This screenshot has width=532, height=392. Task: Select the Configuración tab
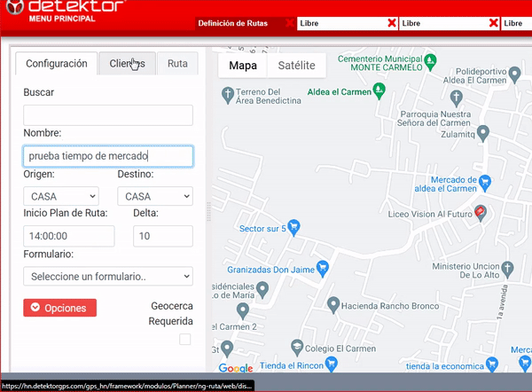pyautogui.click(x=57, y=64)
